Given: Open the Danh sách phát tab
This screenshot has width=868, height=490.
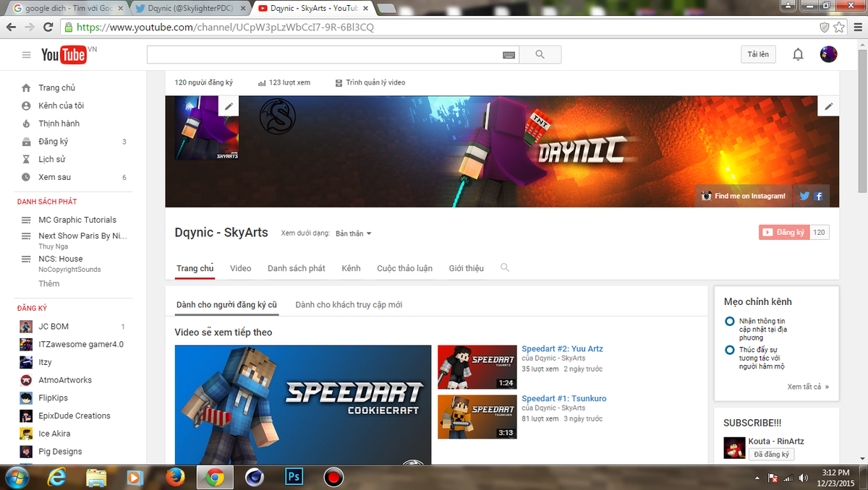Looking at the screenshot, I should point(297,268).
